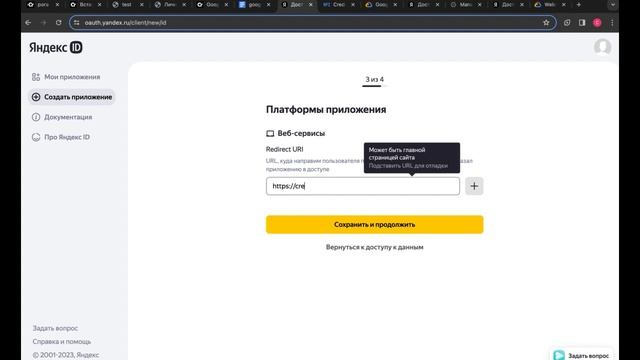
Task: Bookmark this page with star icon
Action: pos(546,23)
